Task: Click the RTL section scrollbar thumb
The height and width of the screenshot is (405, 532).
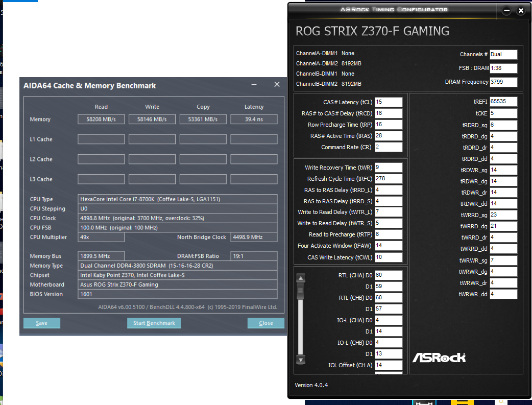Action: [301, 291]
